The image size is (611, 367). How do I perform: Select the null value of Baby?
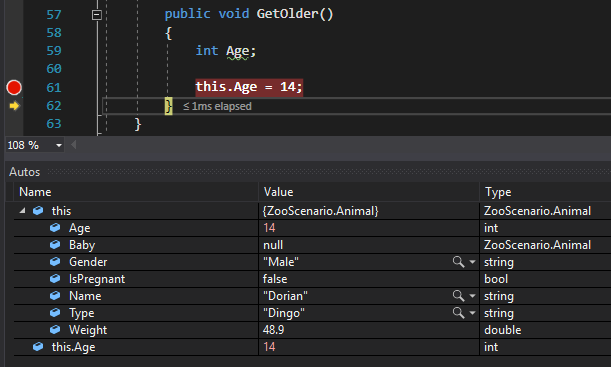pyautogui.click(x=273, y=245)
